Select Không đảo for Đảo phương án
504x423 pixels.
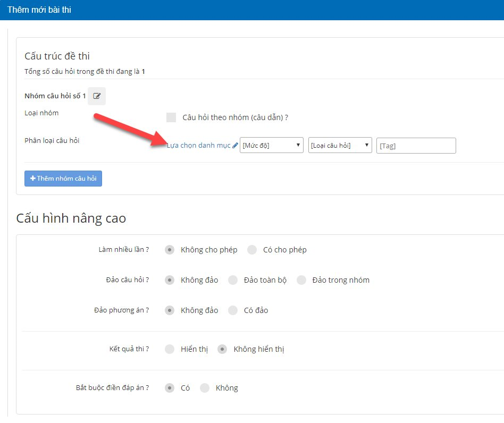[170, 310]
